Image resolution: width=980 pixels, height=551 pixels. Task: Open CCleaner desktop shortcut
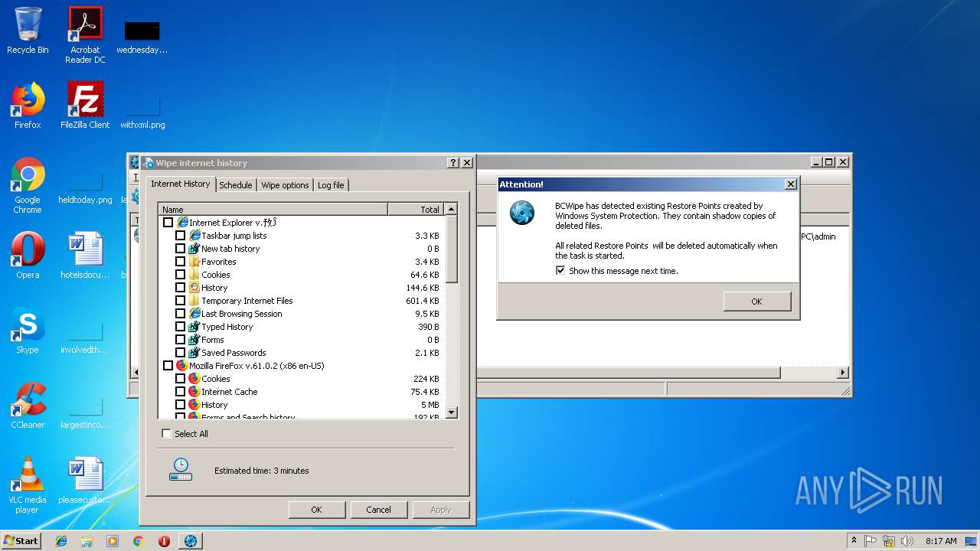[28, 406]
